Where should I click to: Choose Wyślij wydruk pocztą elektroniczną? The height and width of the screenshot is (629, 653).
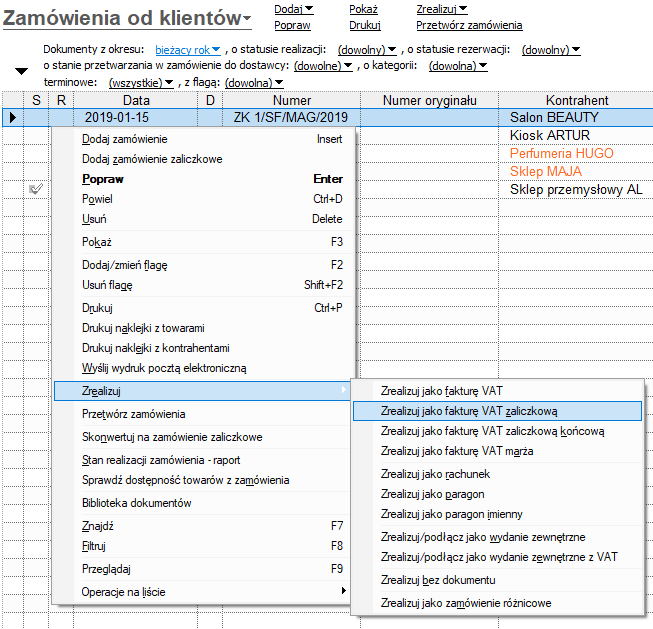[204, 368]
